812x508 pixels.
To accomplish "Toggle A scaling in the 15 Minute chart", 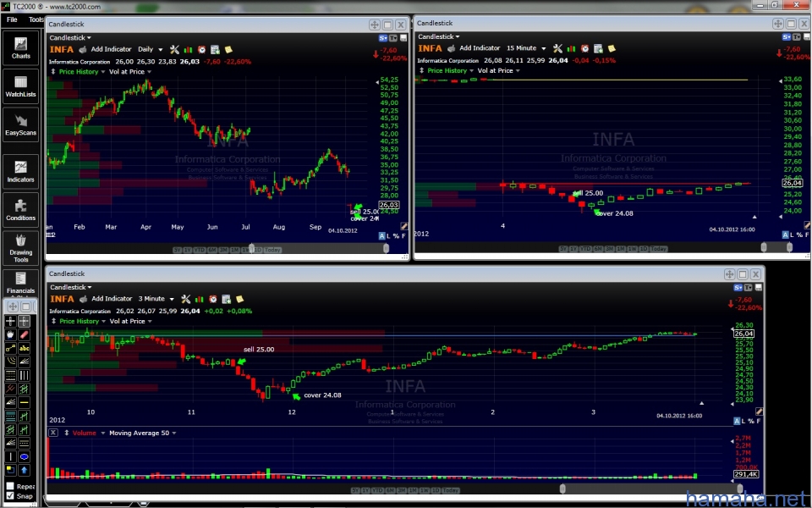I will (785, 235).
